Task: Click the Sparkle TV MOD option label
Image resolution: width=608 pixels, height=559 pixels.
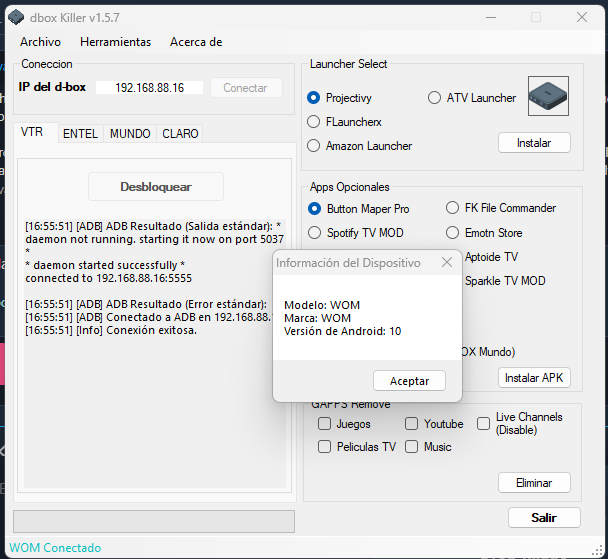Action: (505, 281)
